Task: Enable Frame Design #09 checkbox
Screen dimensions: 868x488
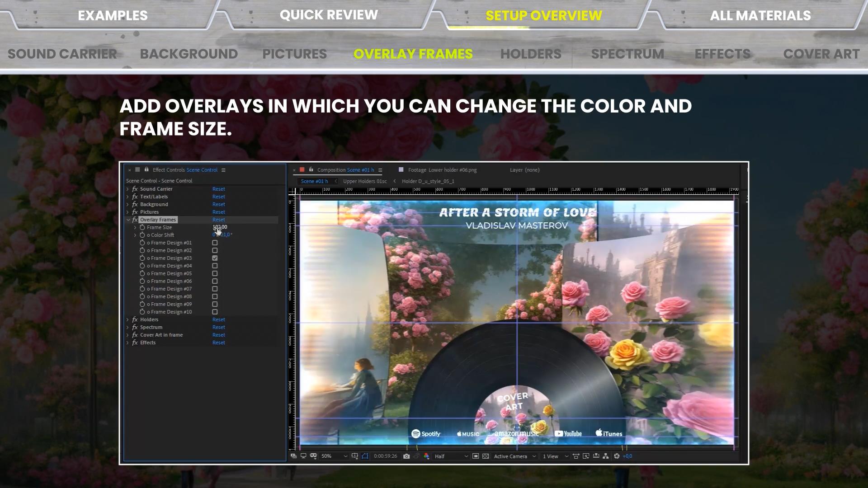Action: coord(215,304)
